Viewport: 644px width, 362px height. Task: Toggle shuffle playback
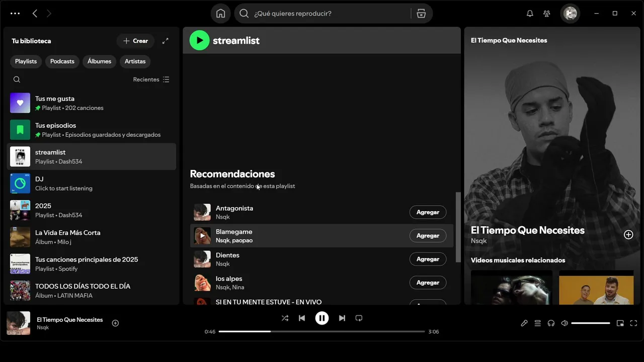pos(285,318)
